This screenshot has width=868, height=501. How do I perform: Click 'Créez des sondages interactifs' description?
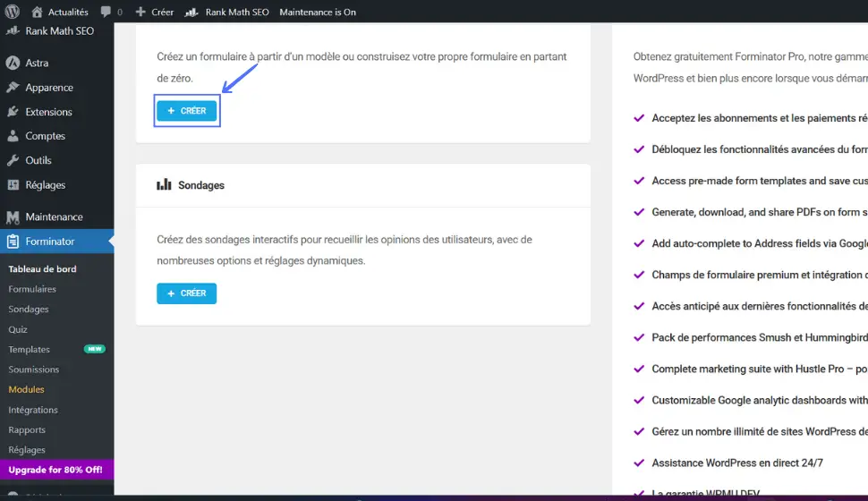click(345, 250)
